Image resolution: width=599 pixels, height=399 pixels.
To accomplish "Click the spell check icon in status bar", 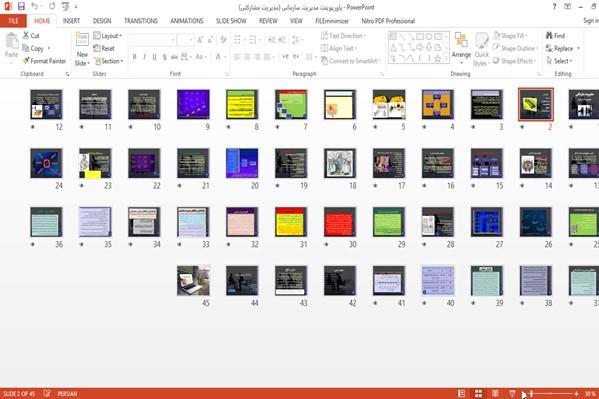I will (47, 393).
